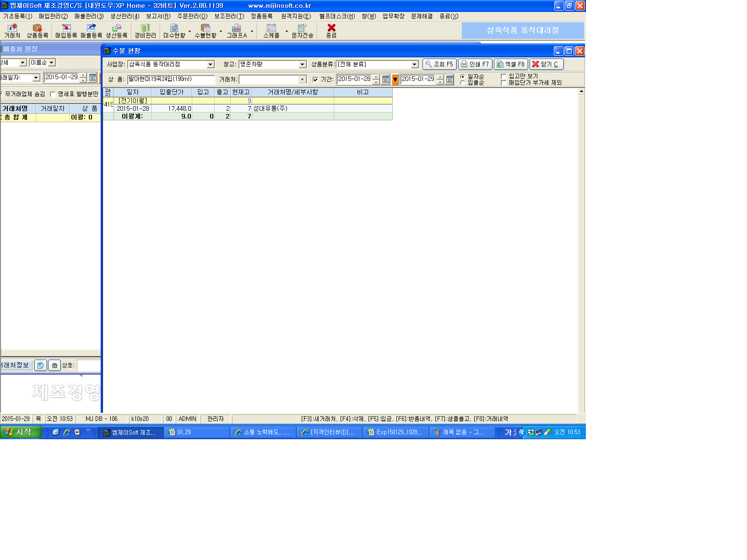The image size is (747, 560).
Task: Click the 엑셀 F8 export button
Action: pos(511,65)
